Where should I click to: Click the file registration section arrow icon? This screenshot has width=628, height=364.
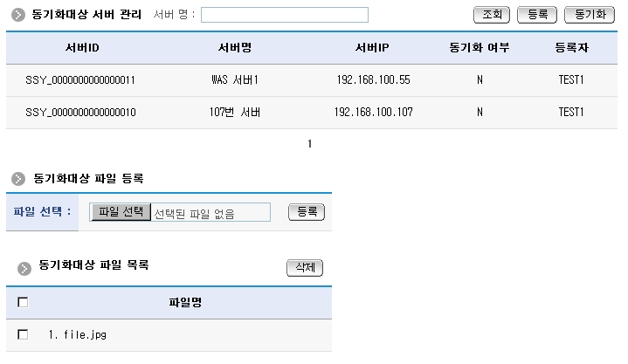pyautogui.click(x=18, y=179)
